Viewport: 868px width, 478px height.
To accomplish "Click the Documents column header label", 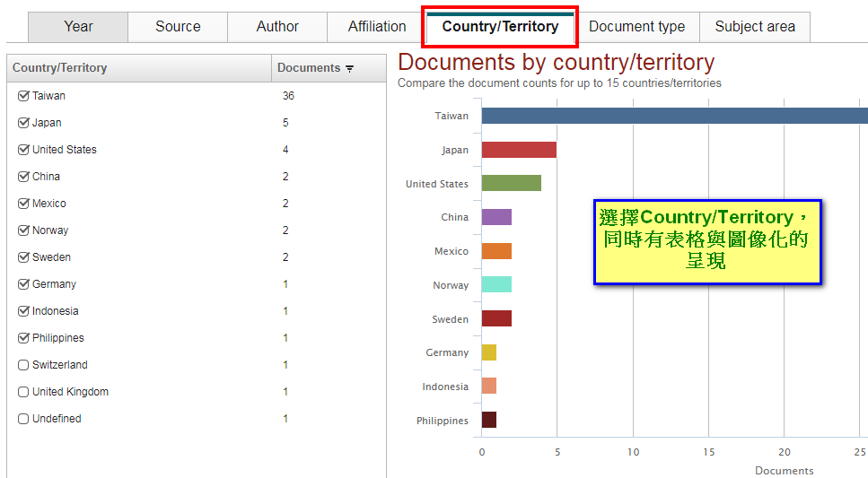I will (x=309, y=68).
